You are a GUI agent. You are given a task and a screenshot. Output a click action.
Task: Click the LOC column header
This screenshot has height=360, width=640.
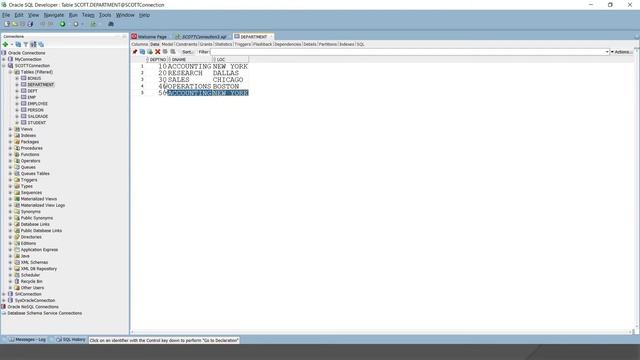click(x=230, y=60)
